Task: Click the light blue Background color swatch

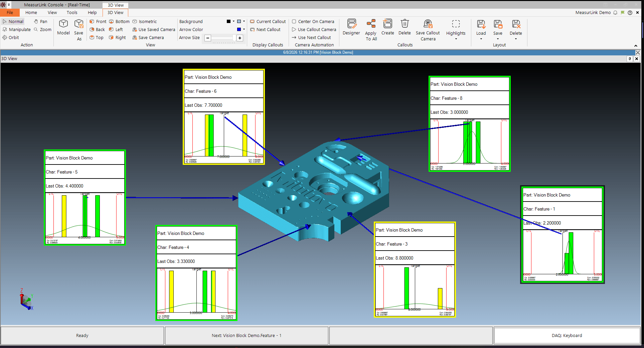Action: [239, 21]
